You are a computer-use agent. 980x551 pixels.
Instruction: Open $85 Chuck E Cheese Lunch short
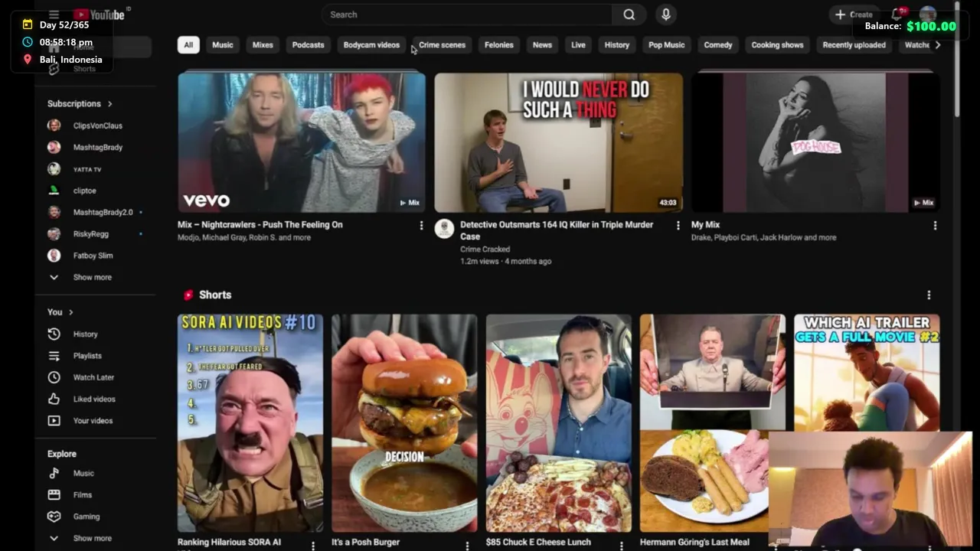559,422
